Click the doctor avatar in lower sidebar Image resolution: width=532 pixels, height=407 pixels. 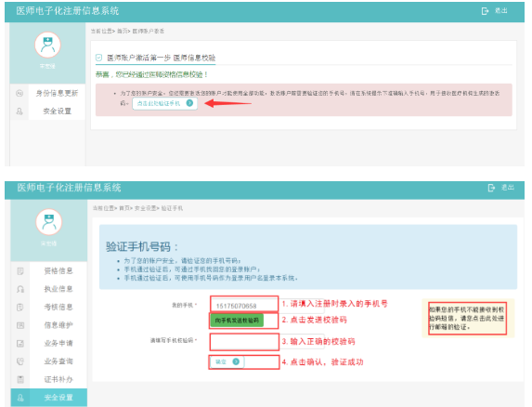(49, 222)
